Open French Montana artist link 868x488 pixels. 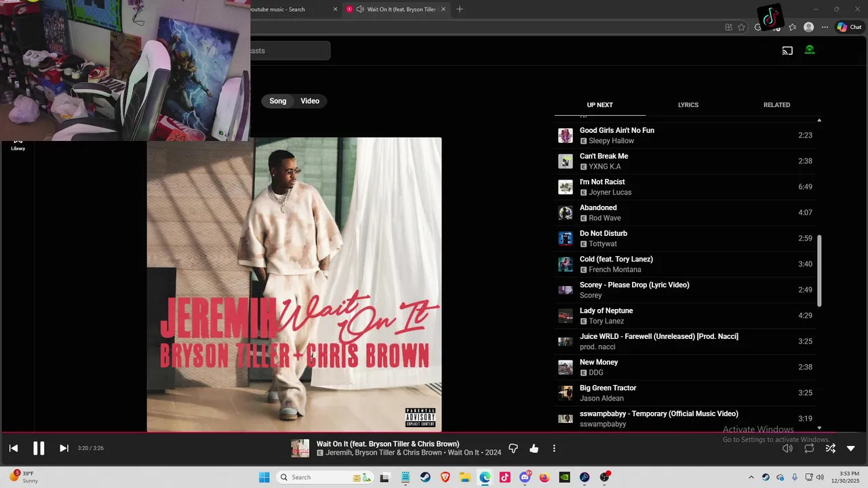click(614, 270)
